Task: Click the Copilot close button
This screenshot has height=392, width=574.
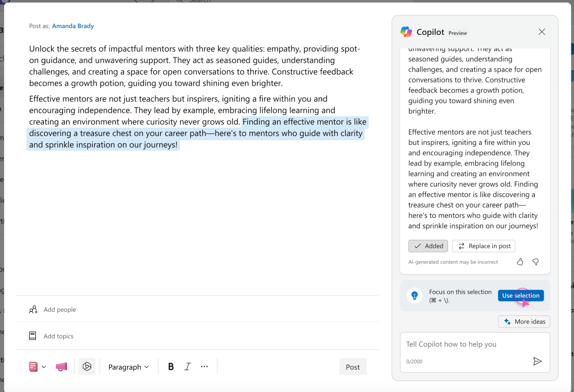Action: [x=543, y=32]
